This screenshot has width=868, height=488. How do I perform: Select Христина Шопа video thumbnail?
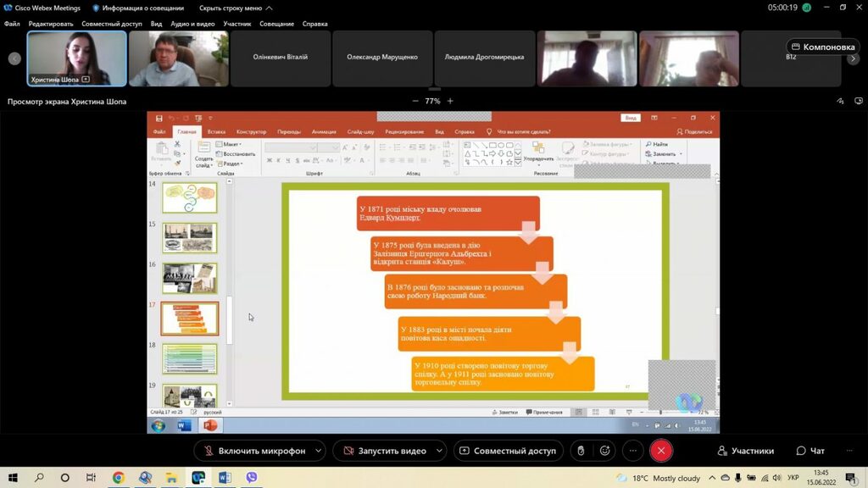[77, 58]
